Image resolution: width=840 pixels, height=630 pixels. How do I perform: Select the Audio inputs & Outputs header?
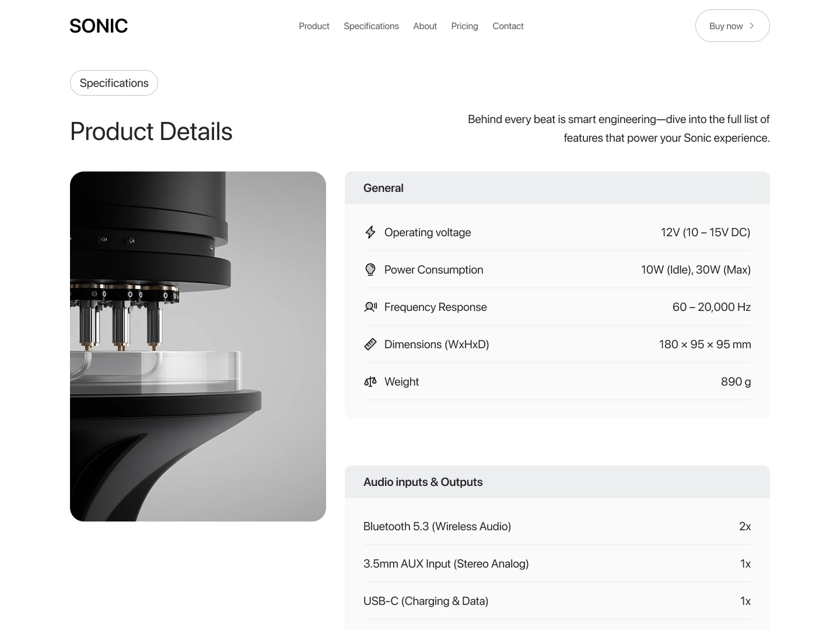[x=557, y=482]
